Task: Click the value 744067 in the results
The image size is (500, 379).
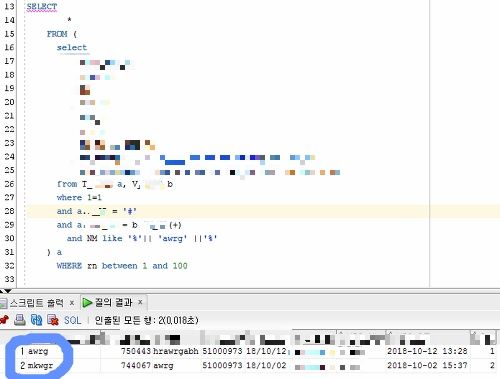Action: click(x=136, y=365)
